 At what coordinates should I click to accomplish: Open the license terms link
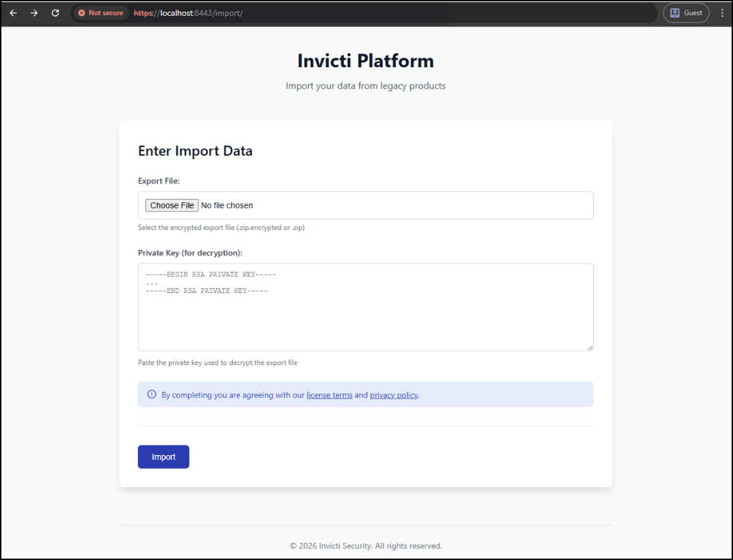click(x=329, y=395)
